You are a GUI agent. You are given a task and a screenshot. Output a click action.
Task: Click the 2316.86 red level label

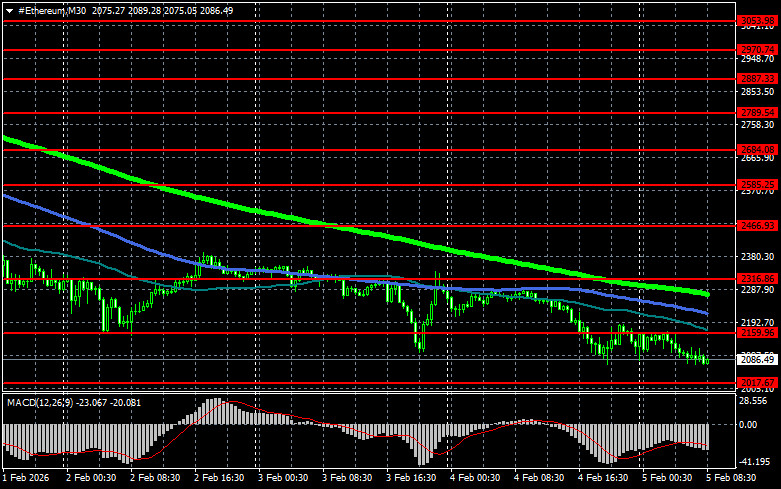[757, 278]
